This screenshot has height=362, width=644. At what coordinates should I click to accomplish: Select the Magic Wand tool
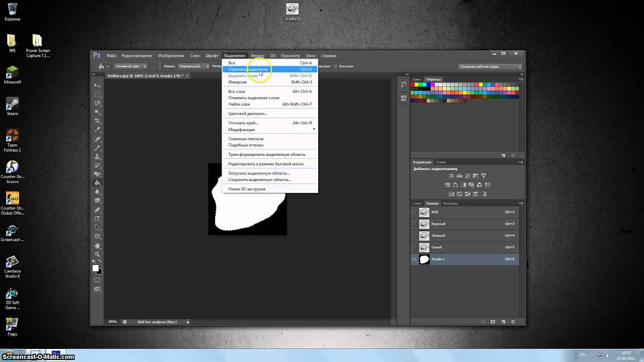(x=97, y=112)
